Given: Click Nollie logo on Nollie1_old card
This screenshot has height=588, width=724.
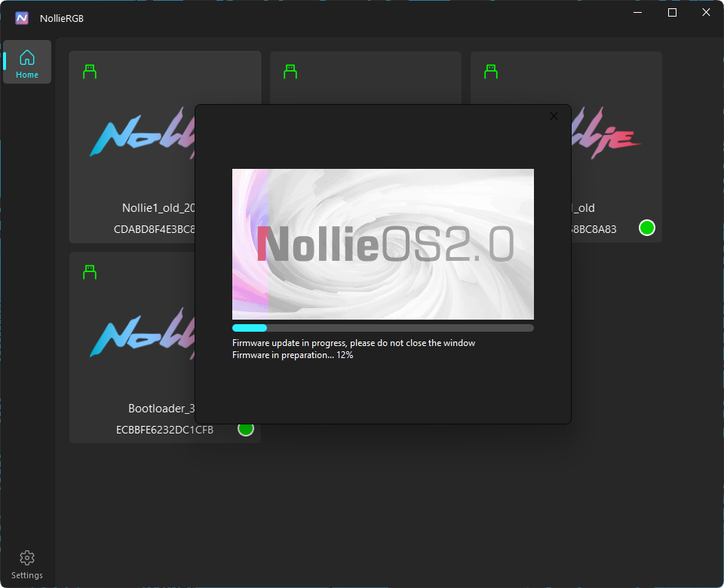Looking at the screenshot, I should point(143,134).
